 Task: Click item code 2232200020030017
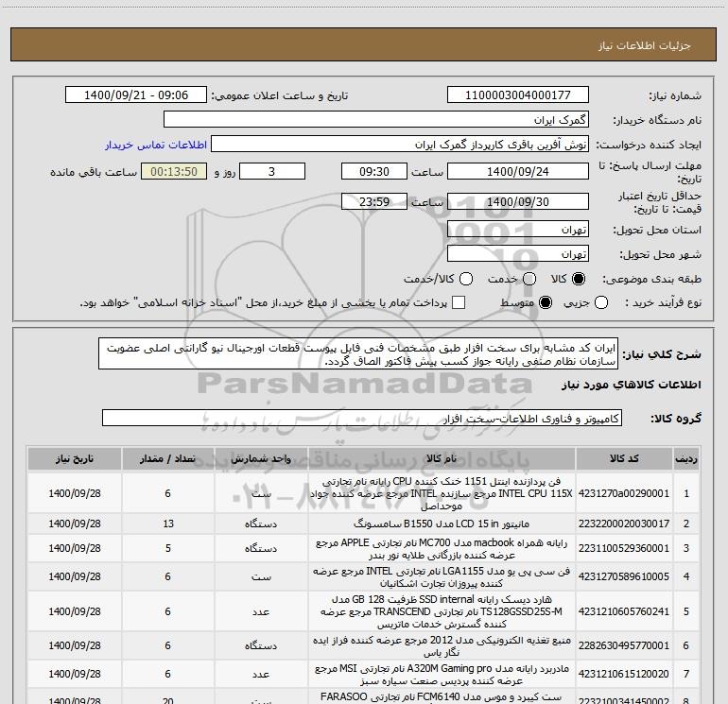coord(624,524)
